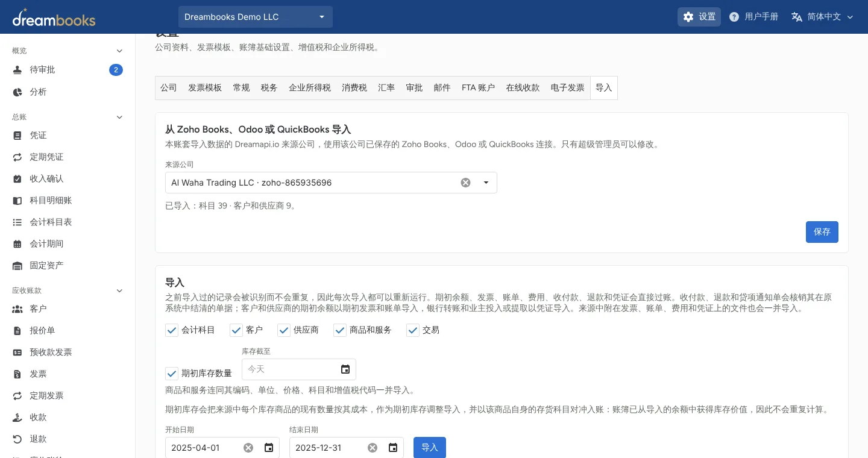Open the 库存截至 calendar picker icon
868x458 pixels.
point(345,369)
